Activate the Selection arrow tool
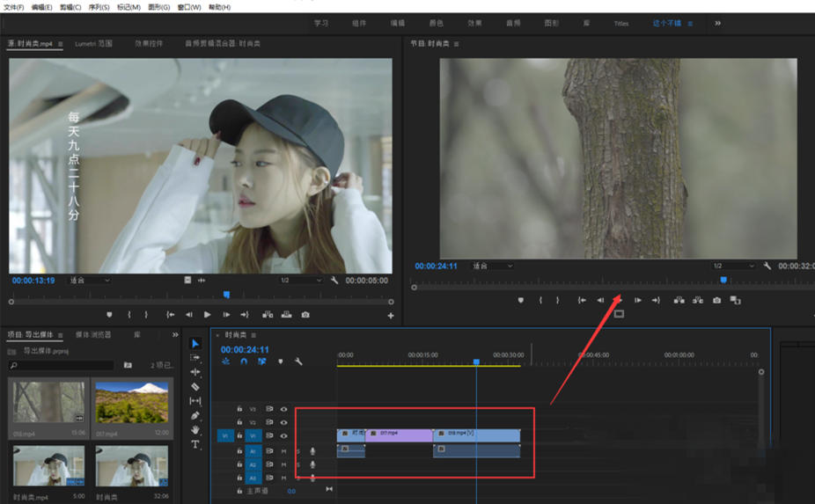This screenshot has height=504, width=815. click(195, 344)
